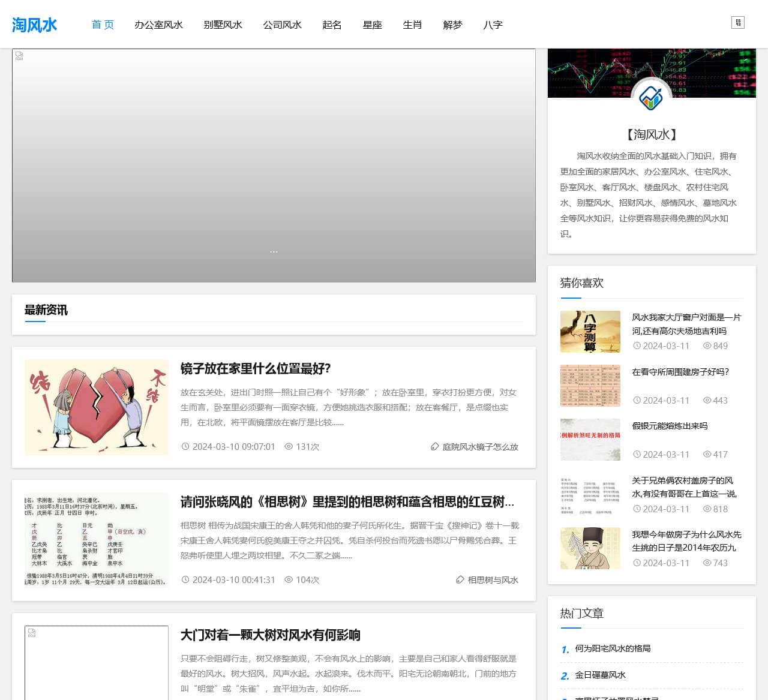Image resolution: width=768 pixels, height=700 pixels.
Task: Open article 大门对着一颗大树对风水有何影响
Action: click(270, 635)
